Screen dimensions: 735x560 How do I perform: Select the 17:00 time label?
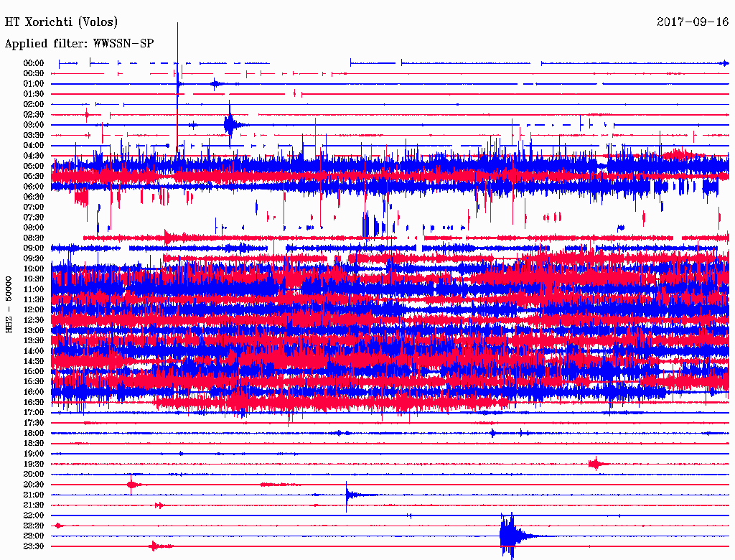coord(34,413)
